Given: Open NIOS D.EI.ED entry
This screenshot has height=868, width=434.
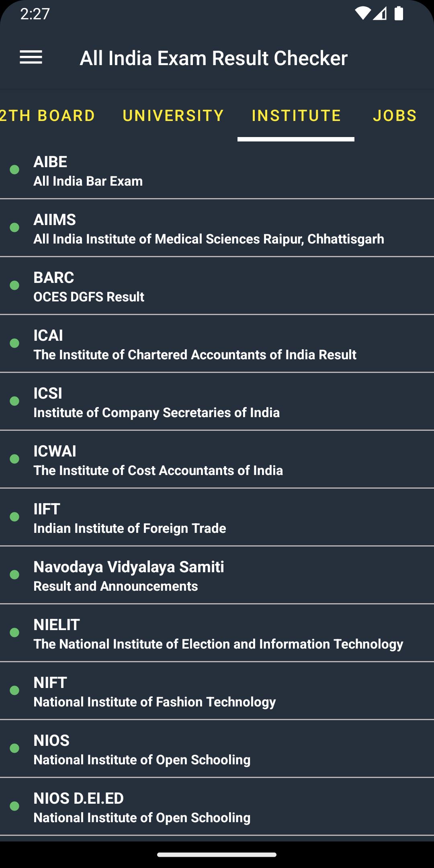Looking at the screenshot, I should pos(217,807).
